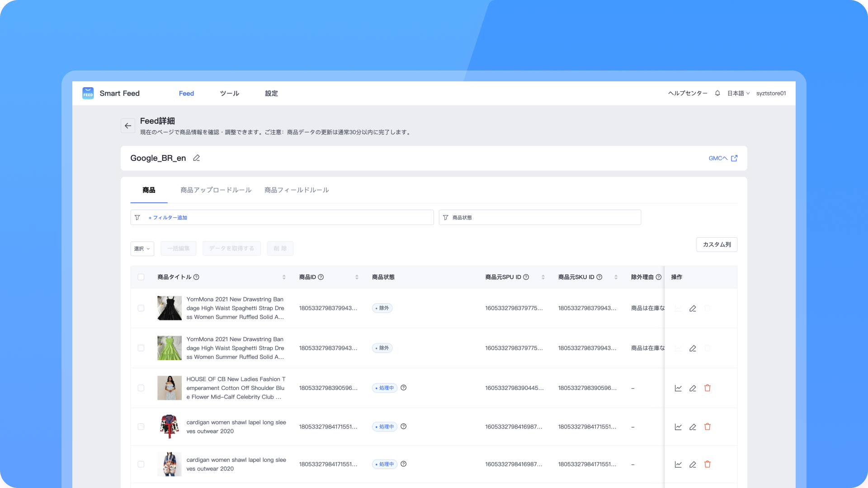Switch to 商品アップロードルール tab
The width and height of the screenshot is (868, 488).
pos(216,190)
